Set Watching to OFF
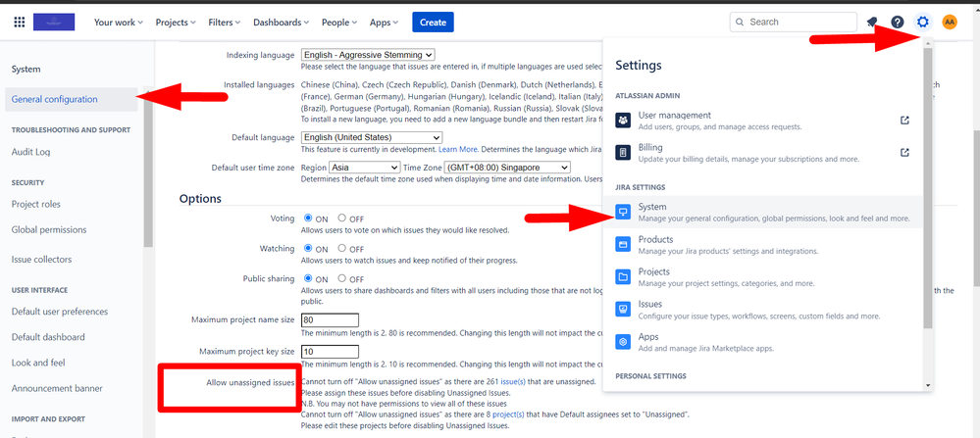This screenshot has width=980, height=438. coord(342,248)
